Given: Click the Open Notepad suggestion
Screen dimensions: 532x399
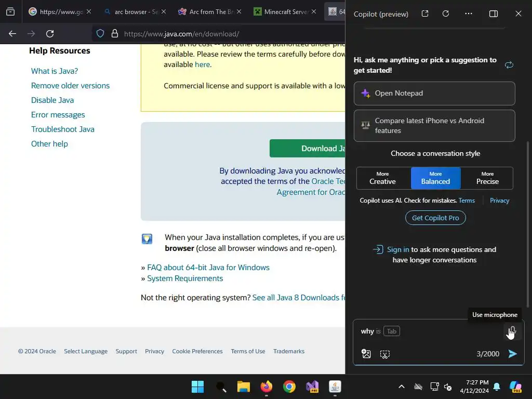Looking at the screenshot, I should [434, 94].
